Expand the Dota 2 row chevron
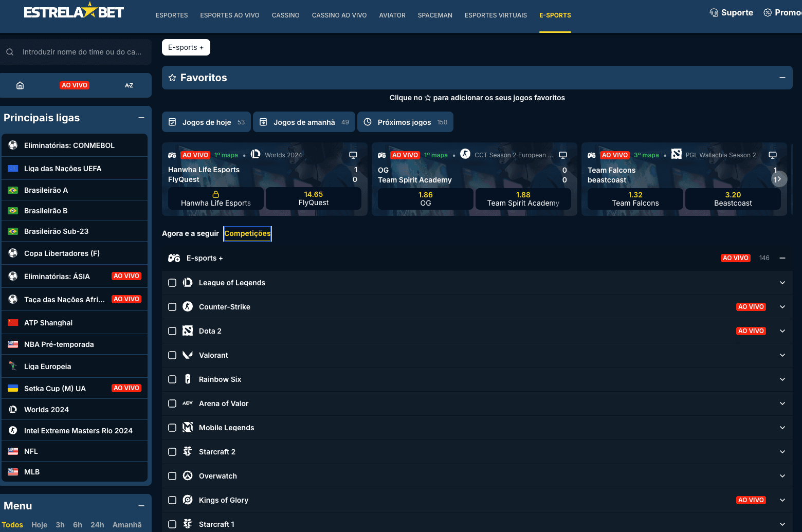The width and height of the screenshot is (802, 532). (x=782, y=331)
